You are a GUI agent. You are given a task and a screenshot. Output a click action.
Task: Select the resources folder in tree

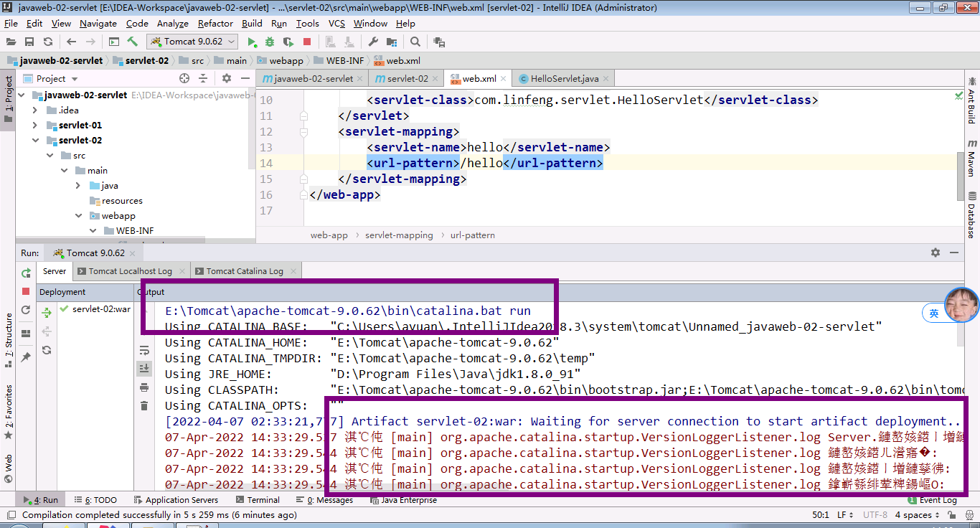(x=116, y=201)
